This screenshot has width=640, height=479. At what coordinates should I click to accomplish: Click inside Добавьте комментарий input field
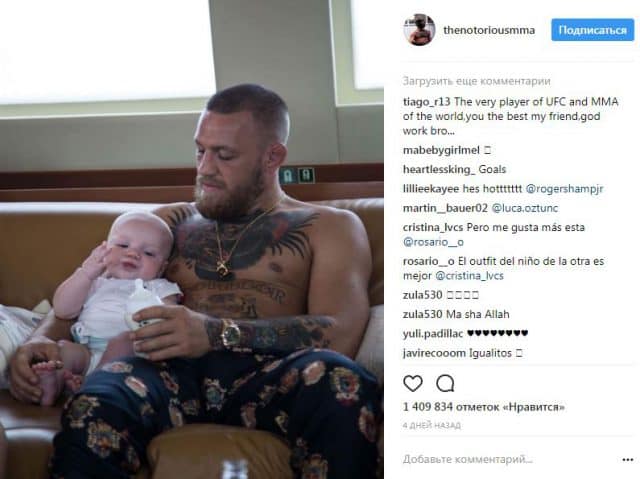tap(508, 459)
